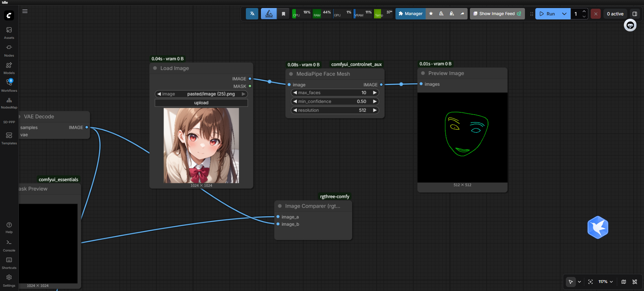Screen dimensions: 644x291
Task: Click the Manager button
Action: pyautogui.click(x=411, y=14)
